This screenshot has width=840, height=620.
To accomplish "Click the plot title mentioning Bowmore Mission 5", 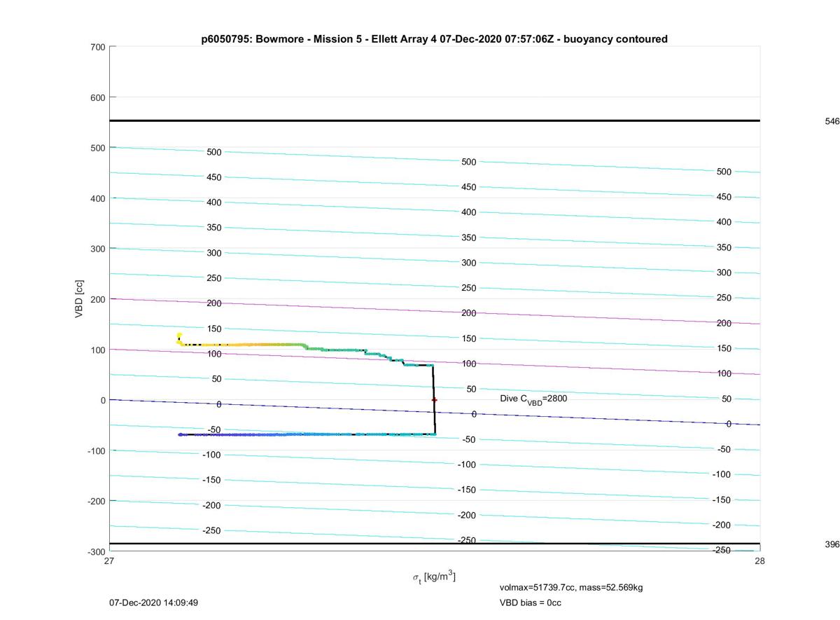I will pyautogui.click(x=434, y=39).
